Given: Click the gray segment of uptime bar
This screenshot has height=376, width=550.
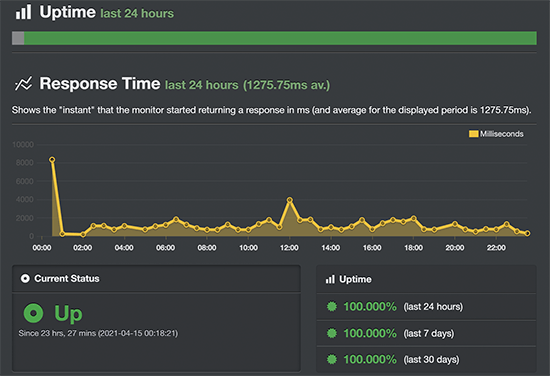Looking at the screenshot, I should (18, 38).
